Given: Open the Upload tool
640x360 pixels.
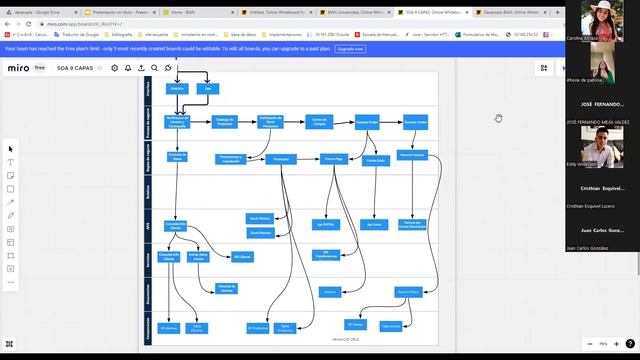Looking at the screenshot, I should pos(11,269).
